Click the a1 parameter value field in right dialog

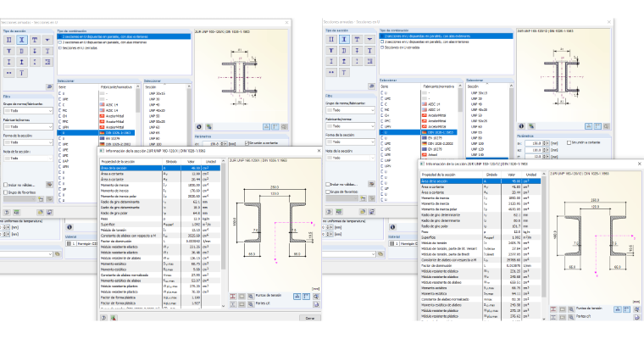click(x=534, y=143)
